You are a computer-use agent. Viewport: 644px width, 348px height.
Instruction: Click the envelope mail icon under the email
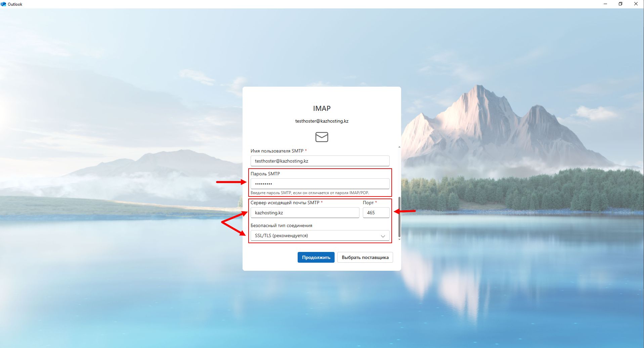tap(321, 137)
